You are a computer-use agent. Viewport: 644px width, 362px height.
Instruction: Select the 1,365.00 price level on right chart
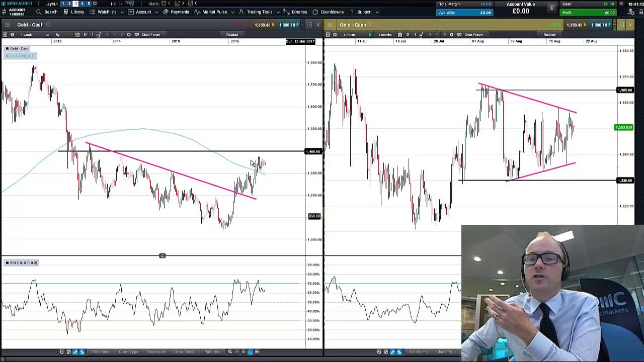(625, 90)
